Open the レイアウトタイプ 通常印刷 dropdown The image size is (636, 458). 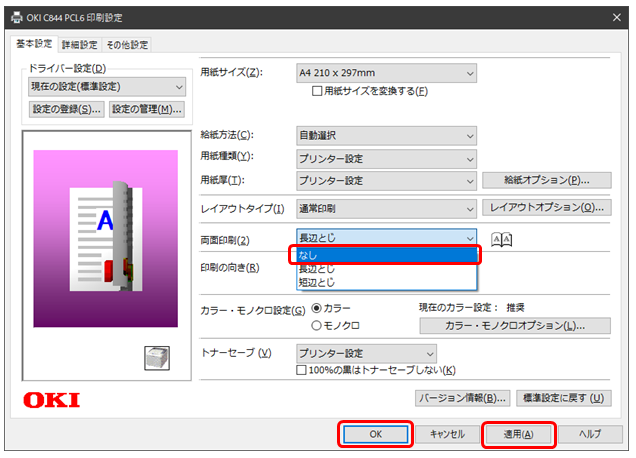[x=386, y=209]
